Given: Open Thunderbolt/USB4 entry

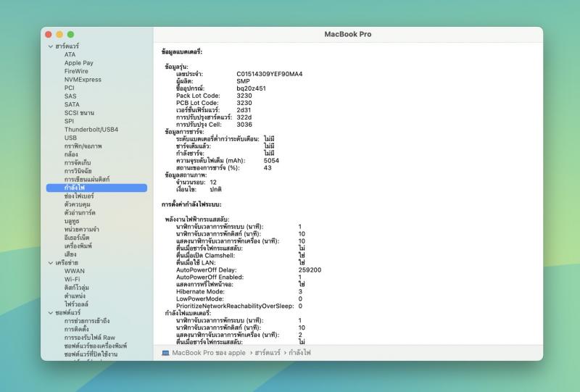Looking at the screenshot, I should (x=91, y=130).
